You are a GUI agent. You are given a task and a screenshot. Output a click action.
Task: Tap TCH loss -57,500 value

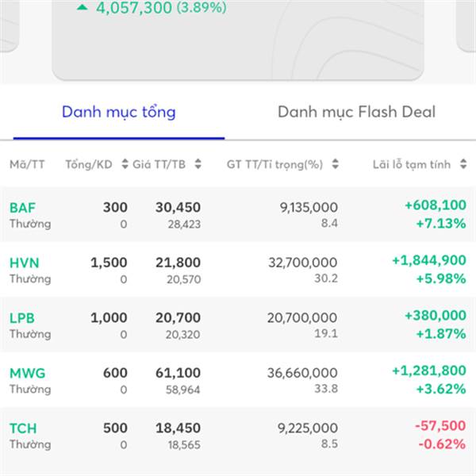pyautogui.click(x=440, y=426)
